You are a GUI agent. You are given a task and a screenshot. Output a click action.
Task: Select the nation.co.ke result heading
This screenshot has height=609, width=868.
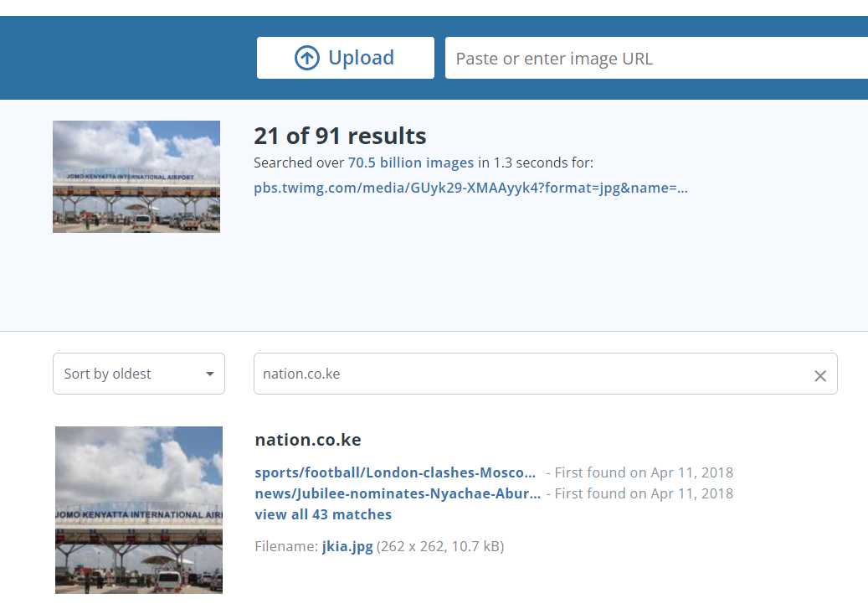click(308, 440)
